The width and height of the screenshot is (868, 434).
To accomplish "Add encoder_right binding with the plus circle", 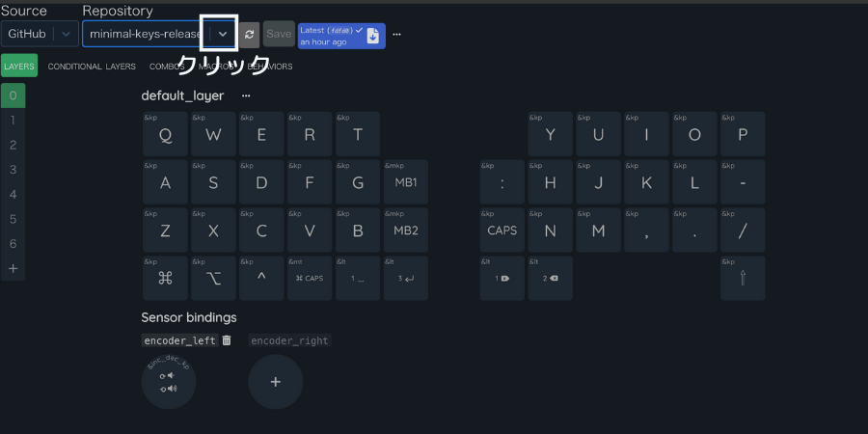I will [x=275, y=382].
